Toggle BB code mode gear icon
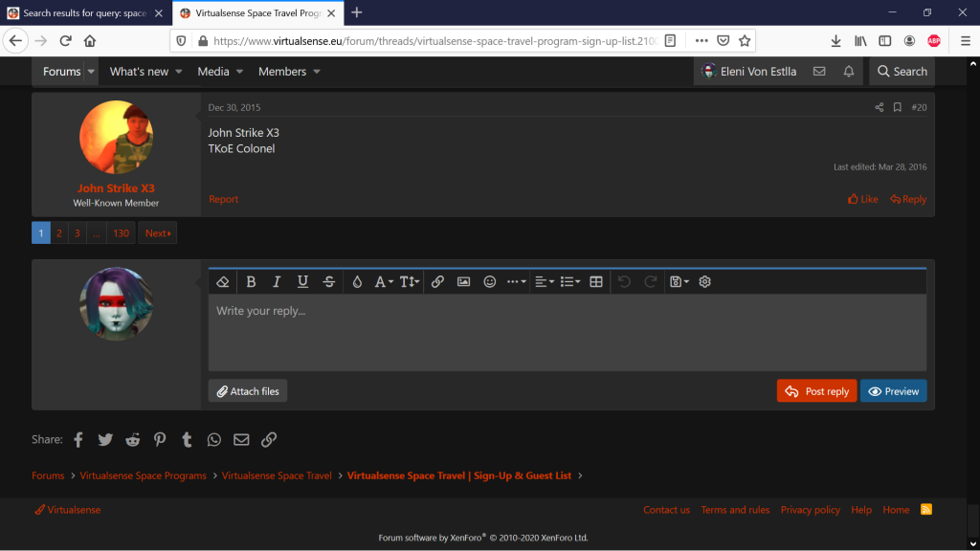980x551 pixels. 705,282
